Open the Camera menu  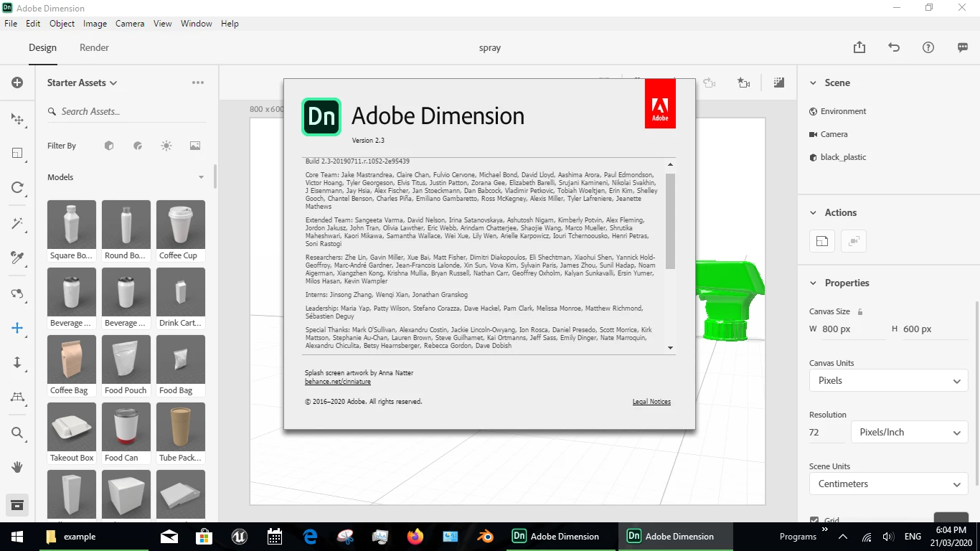click(130, 24)
